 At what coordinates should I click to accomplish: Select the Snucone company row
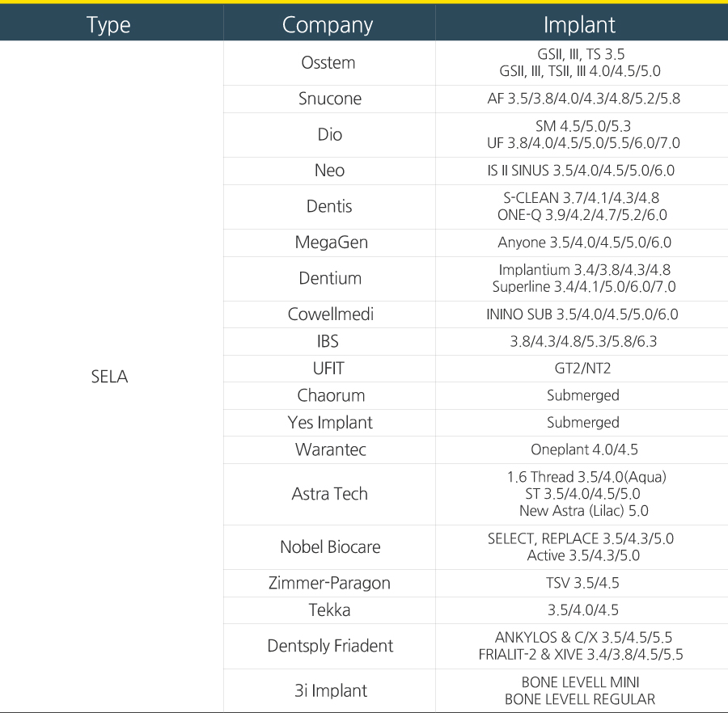pos(329,99)
